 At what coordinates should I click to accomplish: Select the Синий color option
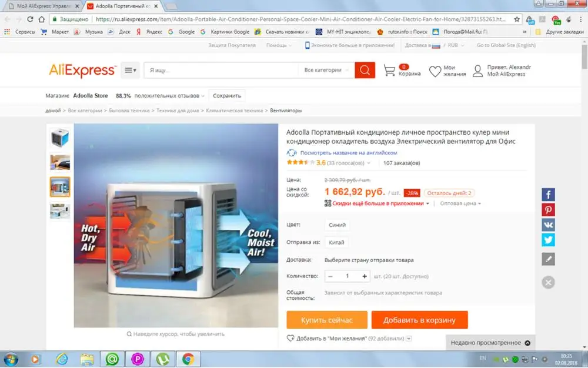click(337, 225)
